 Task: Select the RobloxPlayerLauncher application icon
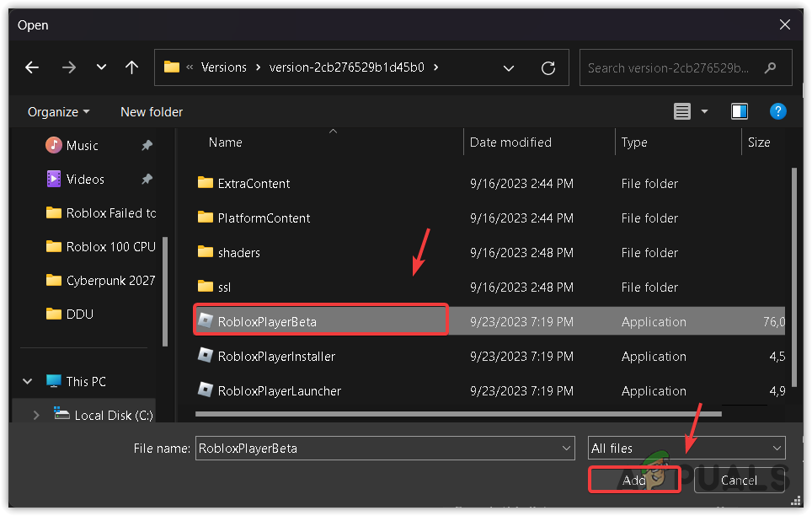[205, 390]
